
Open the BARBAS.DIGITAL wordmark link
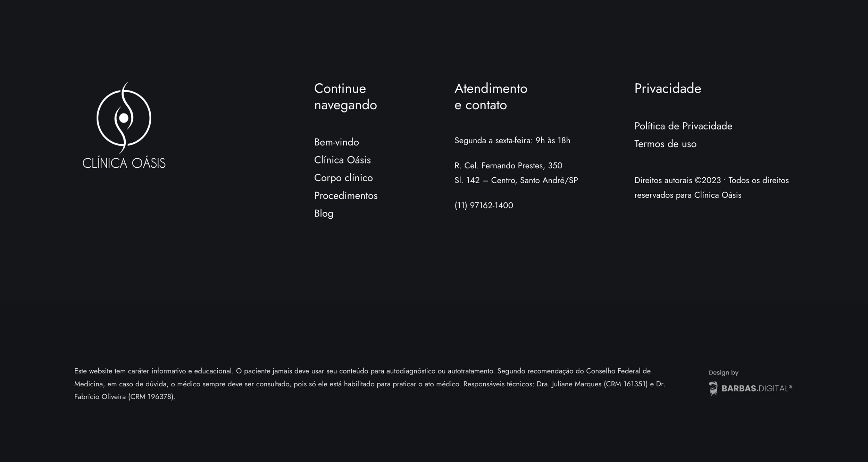(756, 388)
